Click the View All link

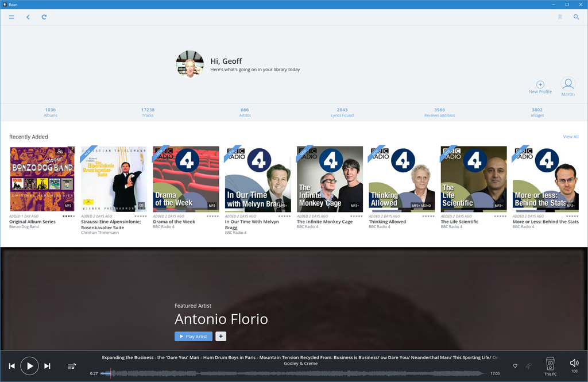(571, 137)
